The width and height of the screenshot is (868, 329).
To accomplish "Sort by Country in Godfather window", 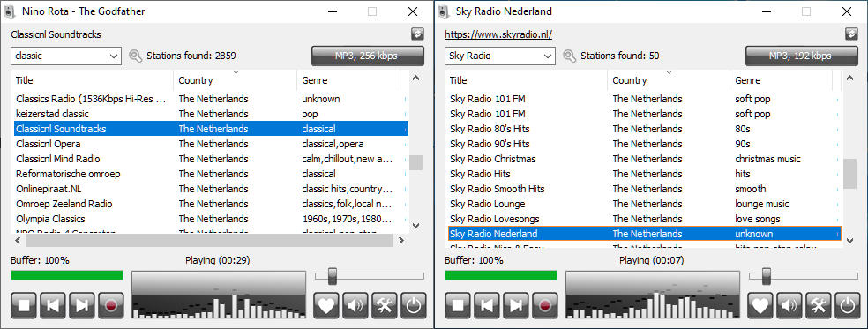I will [236, 80].
